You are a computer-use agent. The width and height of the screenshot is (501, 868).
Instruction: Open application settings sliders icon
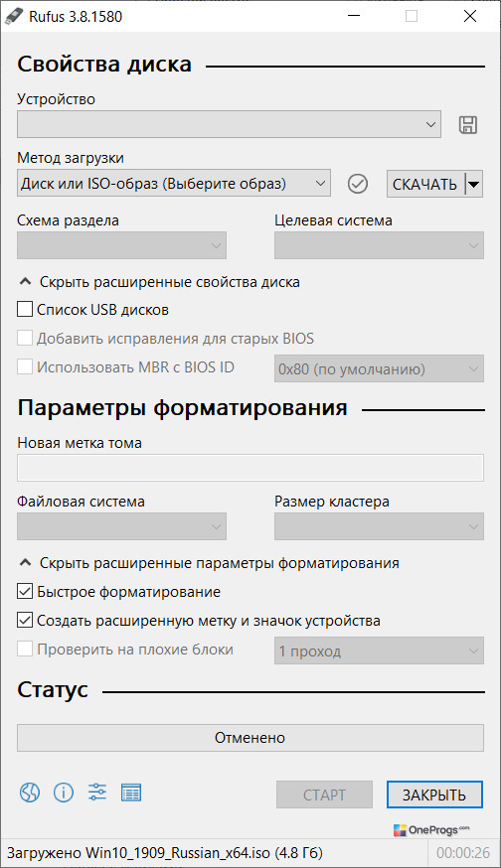point(97,793)
